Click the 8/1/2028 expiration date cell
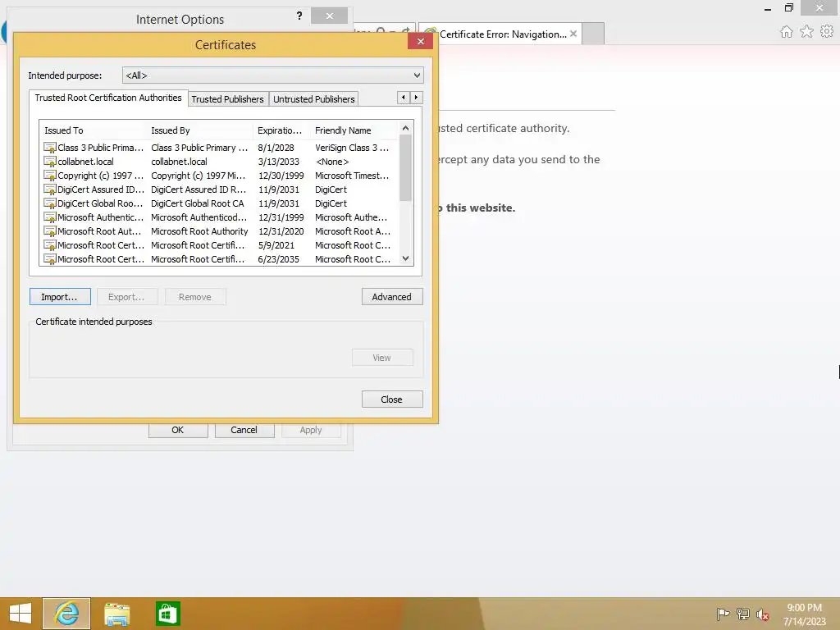The height and width of the screenshot is (630, 840). 276,148
